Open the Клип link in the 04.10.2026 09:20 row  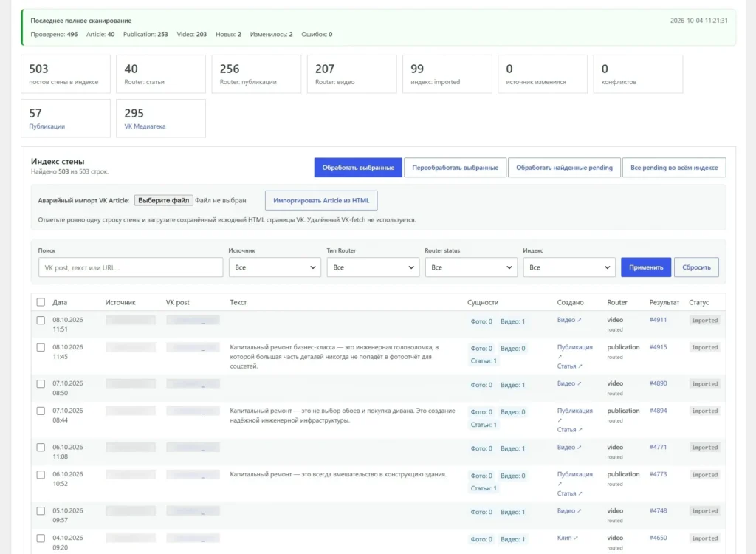(568, 538)
